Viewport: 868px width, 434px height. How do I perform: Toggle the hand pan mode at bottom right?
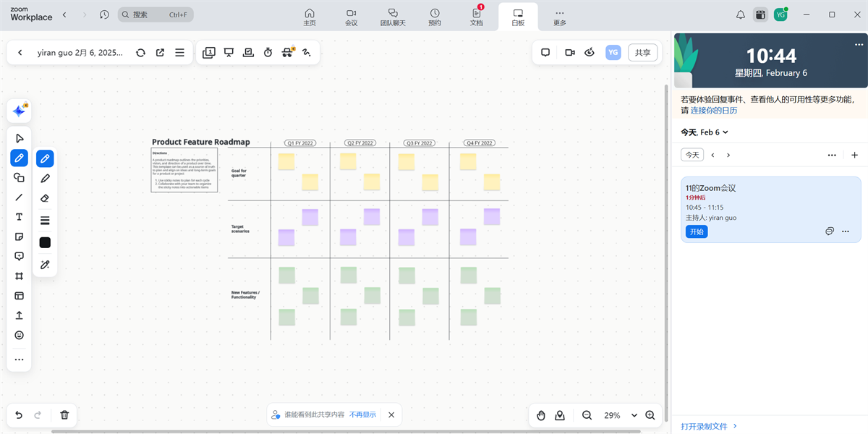click(541, 414)
